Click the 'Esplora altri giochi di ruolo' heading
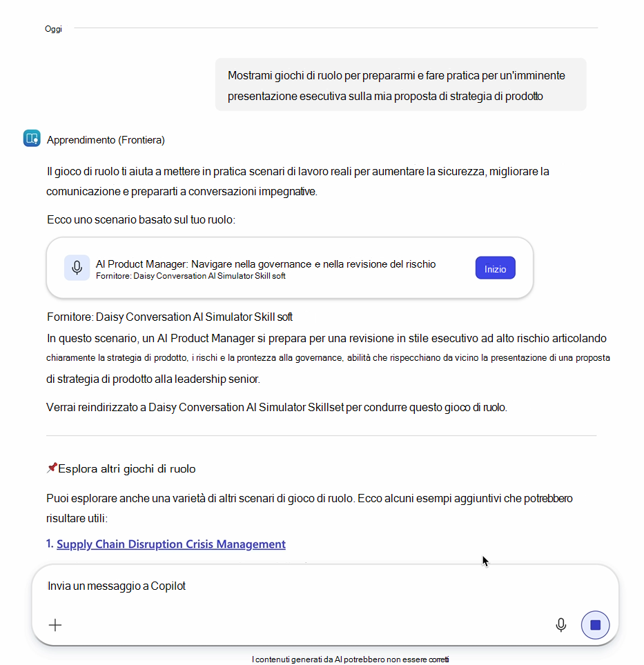This screenshot has width=644, height=665. (x=126, y=468)
